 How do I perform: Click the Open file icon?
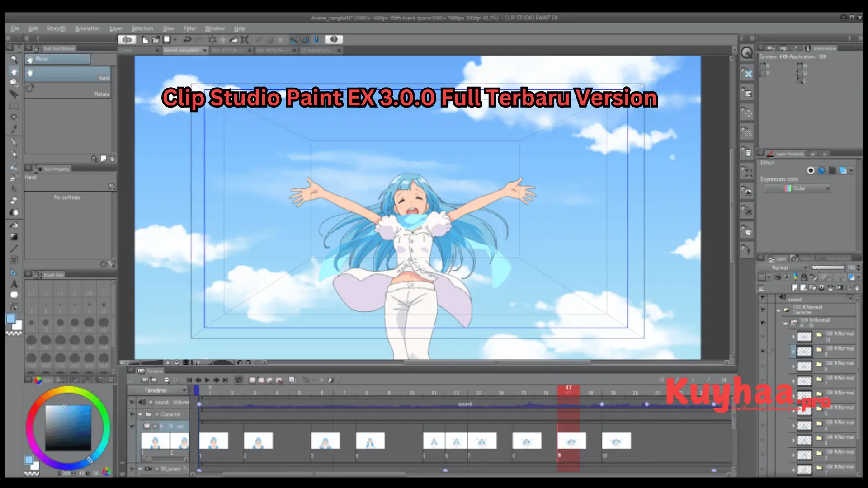coord(156,40)
